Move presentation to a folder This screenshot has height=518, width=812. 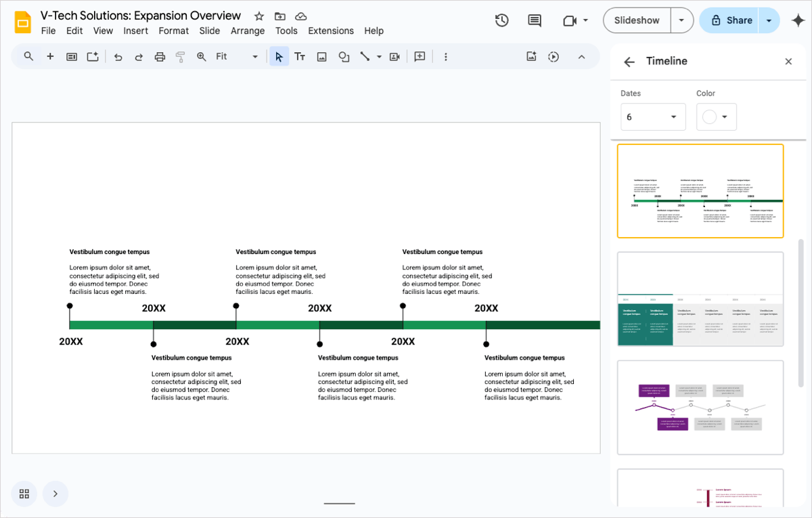pyautogui.click(x=280, y=16)
